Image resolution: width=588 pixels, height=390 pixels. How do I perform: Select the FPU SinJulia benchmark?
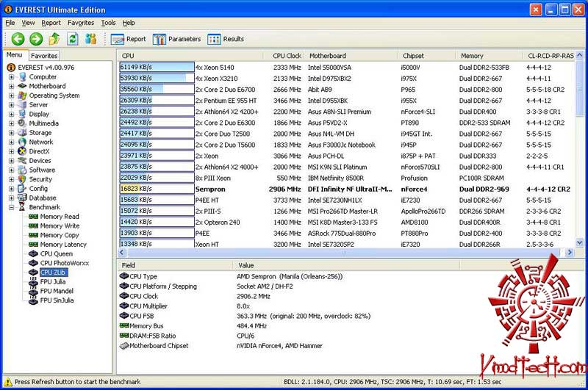click(x=57, y=300)
